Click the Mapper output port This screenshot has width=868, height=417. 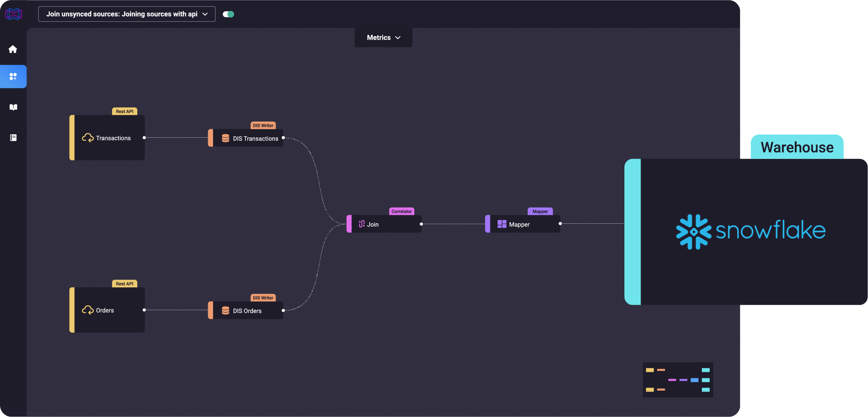point(560,224)
